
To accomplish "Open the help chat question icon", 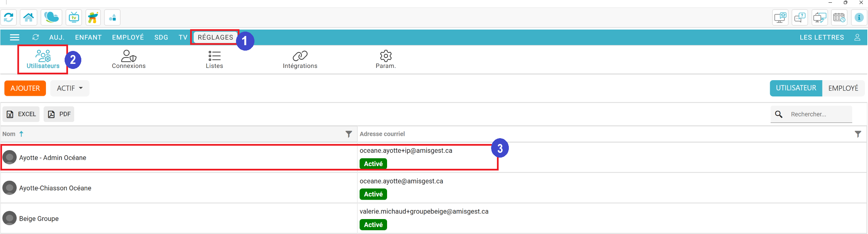I will pos(800,17).
